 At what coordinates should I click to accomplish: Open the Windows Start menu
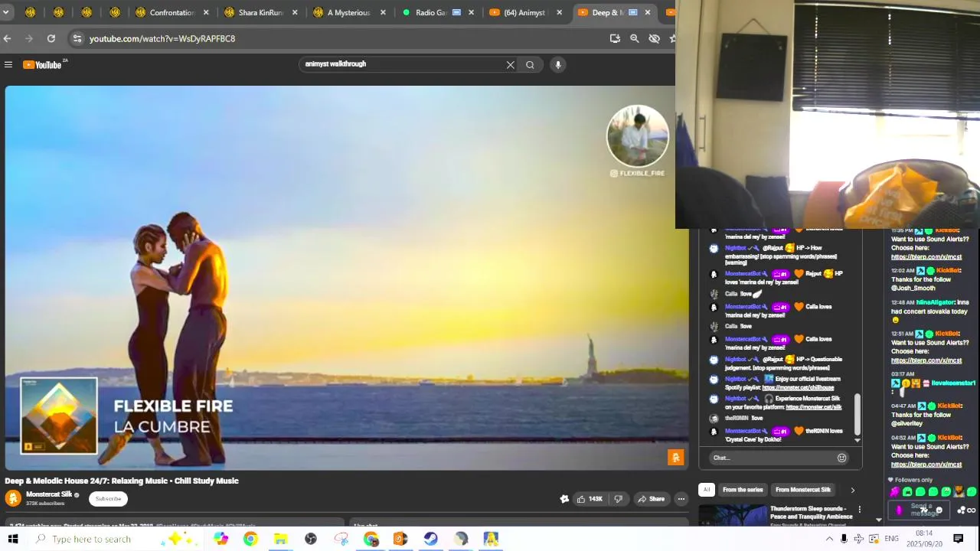(13, 539)
